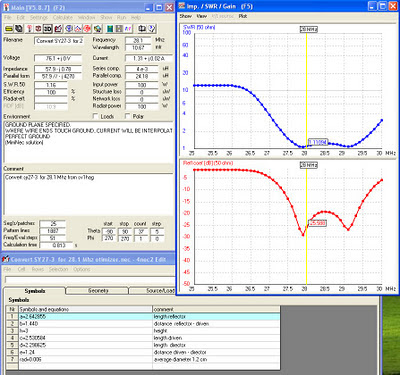Click the green calculator toolbar icon
Screen dimensions: 400x375
pyautogui.click(x=110, y=29)
